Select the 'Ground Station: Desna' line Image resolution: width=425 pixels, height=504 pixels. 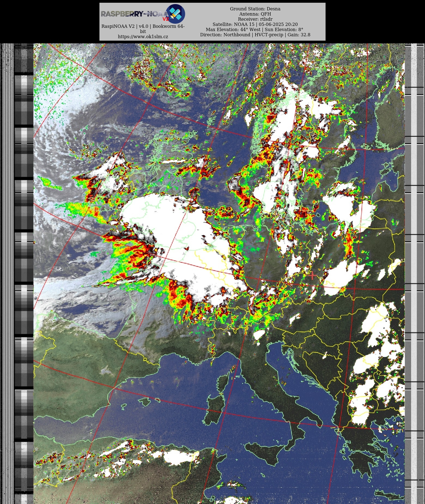[255, 9]
